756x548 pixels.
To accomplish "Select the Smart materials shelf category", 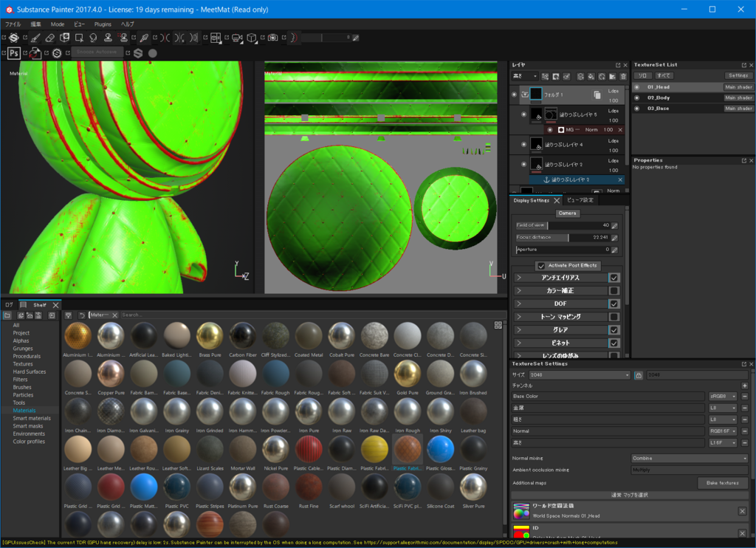I will pyautogui.click(x=32, y=419).
